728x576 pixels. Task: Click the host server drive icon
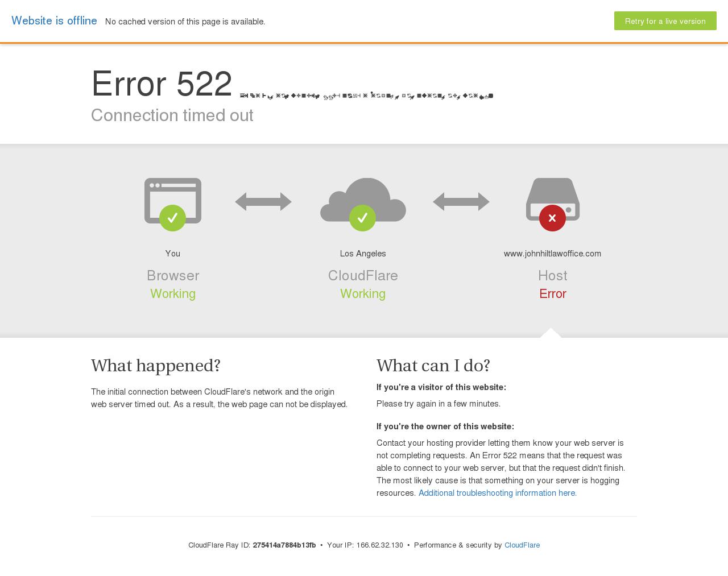(x=552, y=199)
